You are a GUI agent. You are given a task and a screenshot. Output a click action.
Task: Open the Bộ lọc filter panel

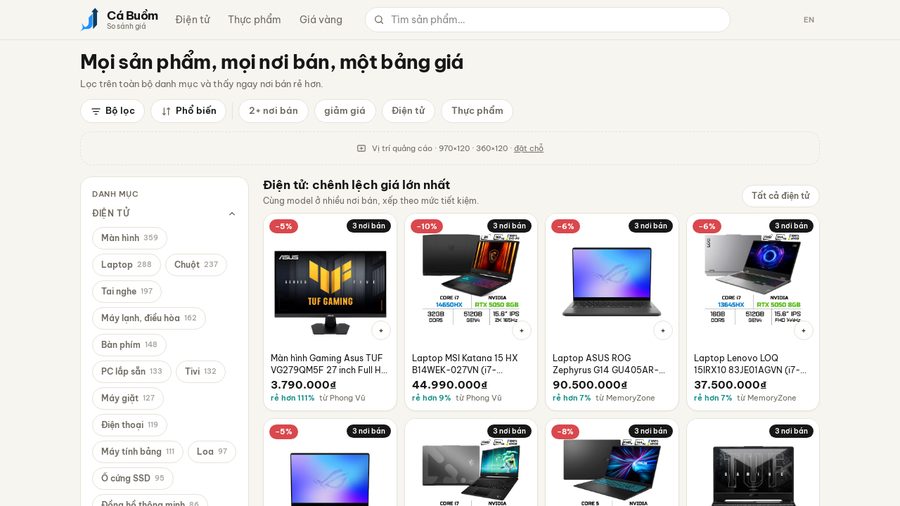pyautogui.click(x=112, y=111)
